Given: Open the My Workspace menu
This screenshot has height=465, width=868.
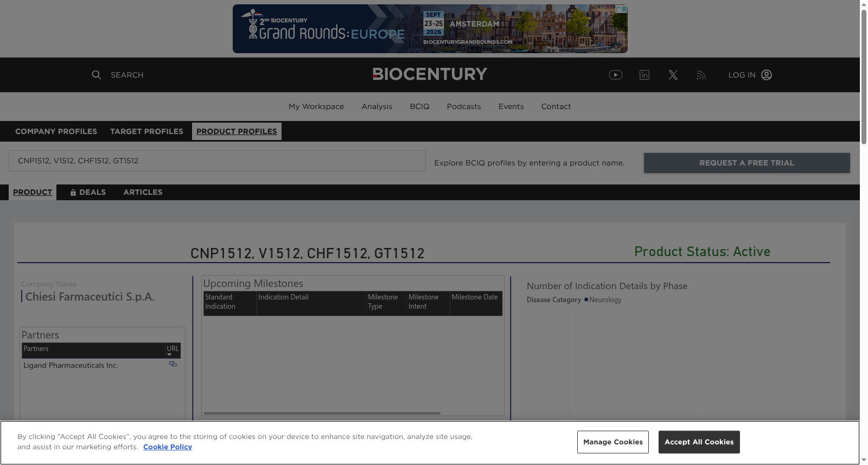Looking at the screenshot, I should pyautogui.click(x=316, y=106).
